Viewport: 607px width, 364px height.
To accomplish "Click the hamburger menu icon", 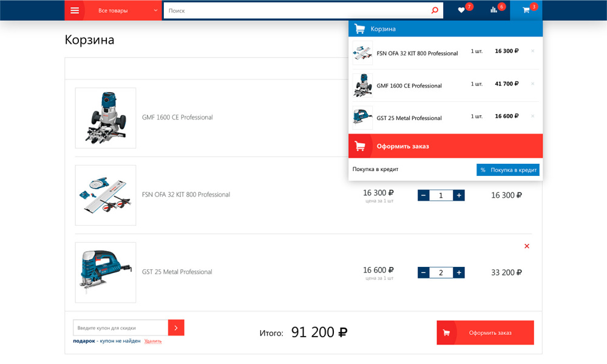I will (75, 10).
